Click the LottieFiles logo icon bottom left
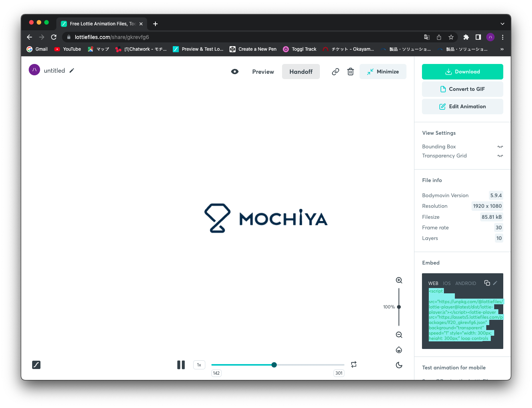 (36, 365)
